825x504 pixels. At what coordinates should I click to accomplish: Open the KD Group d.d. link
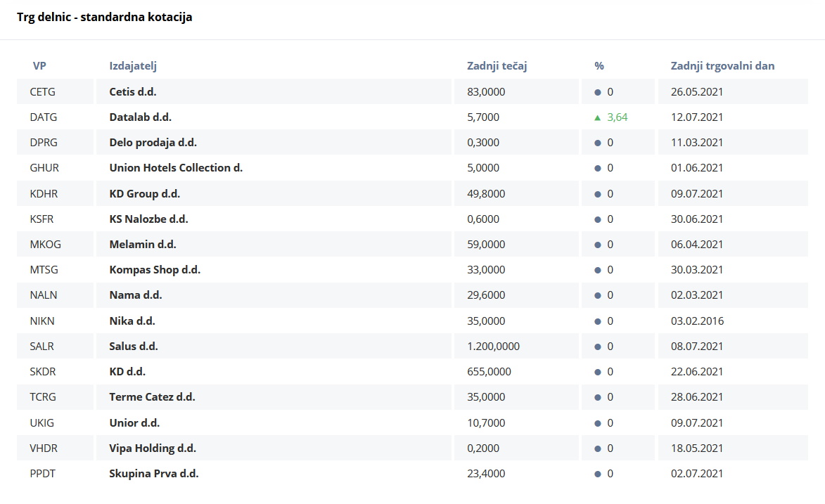tap(145, 193)
